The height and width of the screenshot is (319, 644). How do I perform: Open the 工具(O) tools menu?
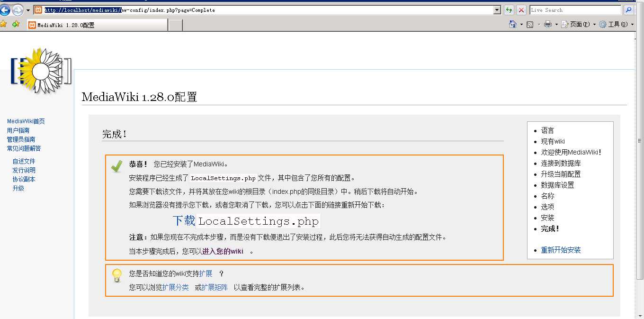point(616,24)
